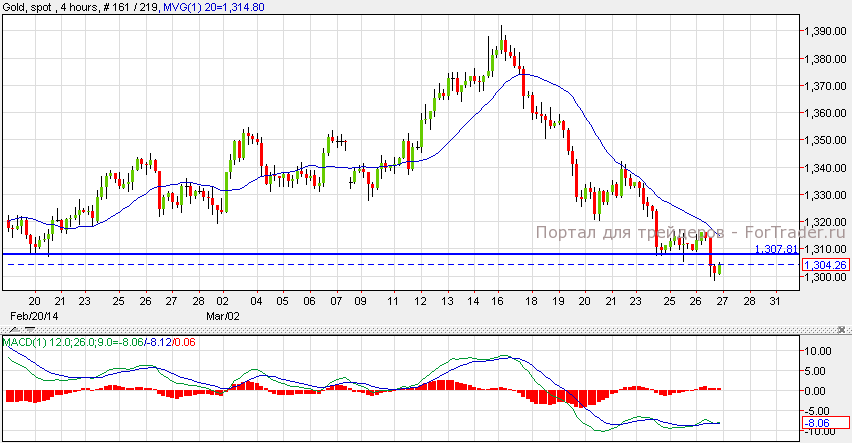Select the MACD(1) indicator label
Viewport: 852px width, 443px height.
tap(23, 342)
